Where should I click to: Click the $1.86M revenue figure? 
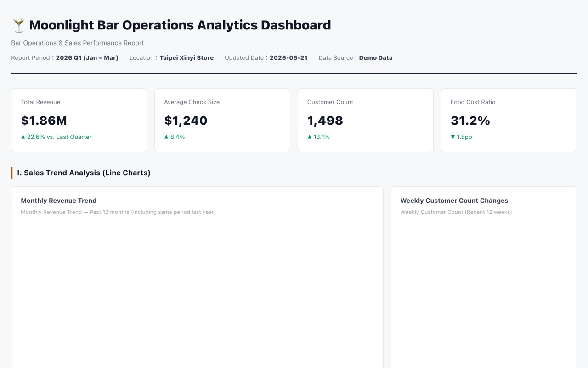(x=44, y=121)
